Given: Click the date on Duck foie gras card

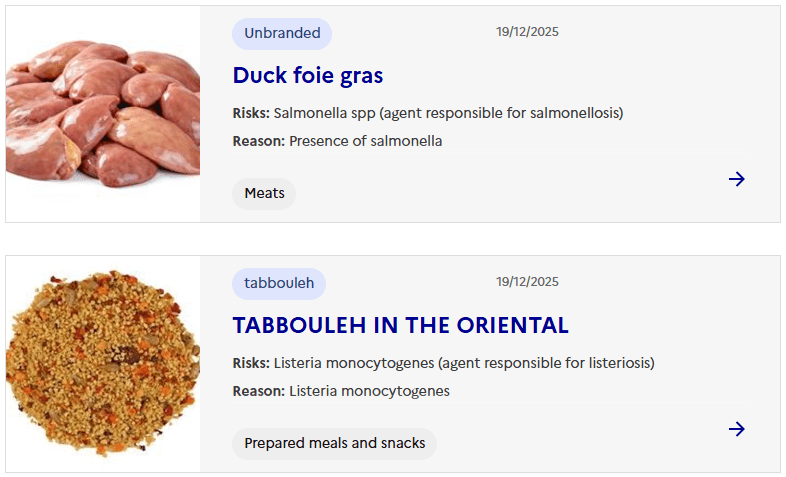Looking at the screenshot, I should pyautogui.click(x=527, y=32).
